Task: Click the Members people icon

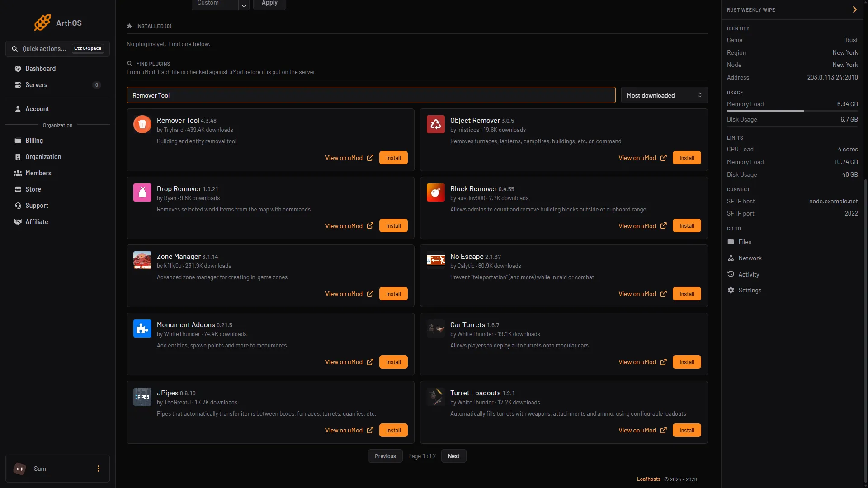Action: [x=18, y=173]
